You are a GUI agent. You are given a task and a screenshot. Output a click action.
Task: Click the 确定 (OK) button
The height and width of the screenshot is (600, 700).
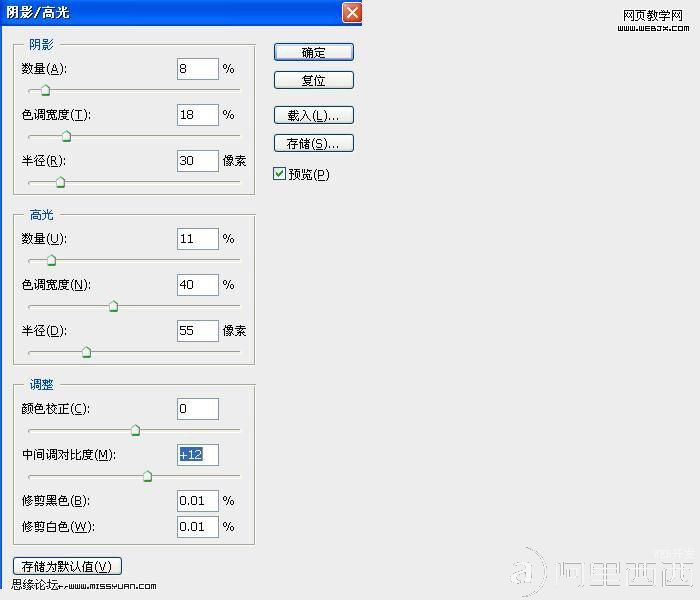click(313, 52)
